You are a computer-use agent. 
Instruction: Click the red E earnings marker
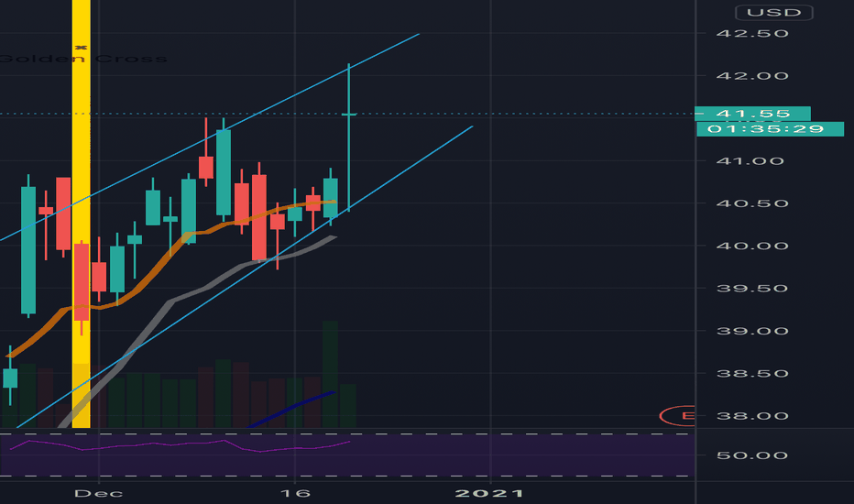(678, 416)
